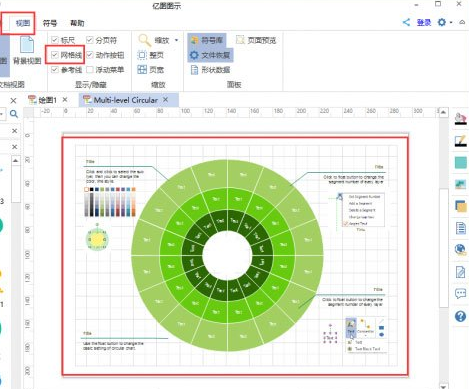The image size is (469, 389).
Task: Click the 页面预览 page preview icon
Action: pos(240,40)
